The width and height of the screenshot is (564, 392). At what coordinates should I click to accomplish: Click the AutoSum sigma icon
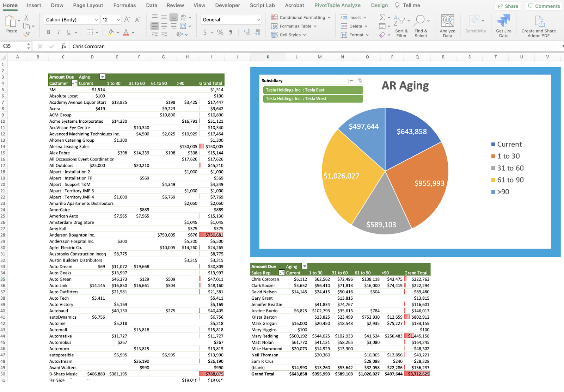tap(382, 17)
